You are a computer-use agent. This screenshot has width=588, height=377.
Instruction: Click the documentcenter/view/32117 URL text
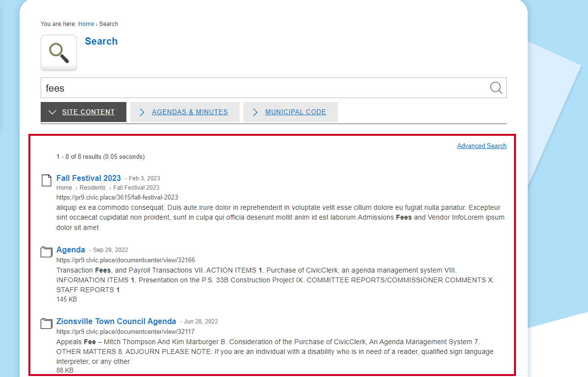[125, 332]
